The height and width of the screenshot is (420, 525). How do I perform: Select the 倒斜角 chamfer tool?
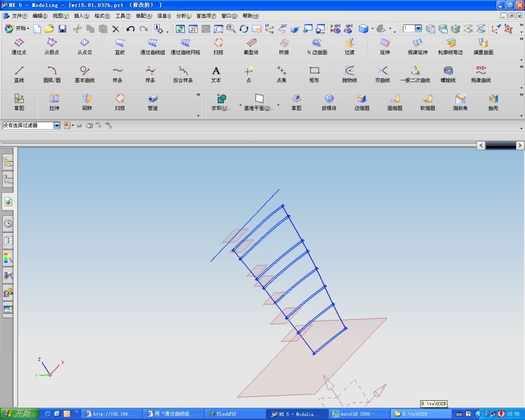tap(460, 102)
